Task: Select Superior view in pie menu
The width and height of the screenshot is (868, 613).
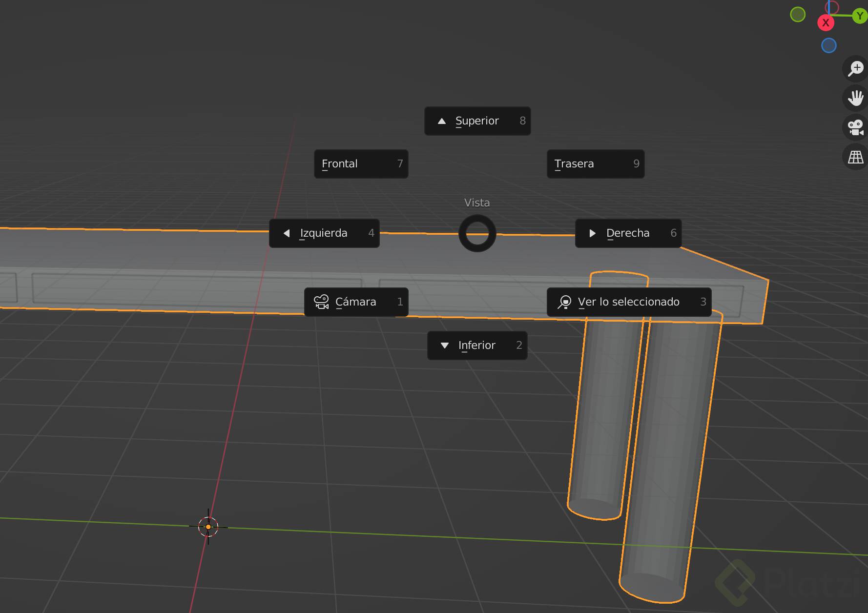Action: 477,121
